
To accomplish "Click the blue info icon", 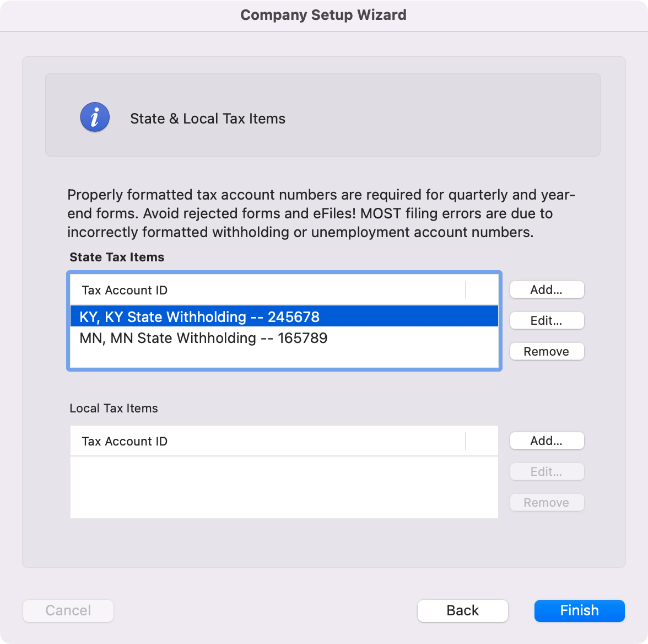I will [x=95, y=117].
